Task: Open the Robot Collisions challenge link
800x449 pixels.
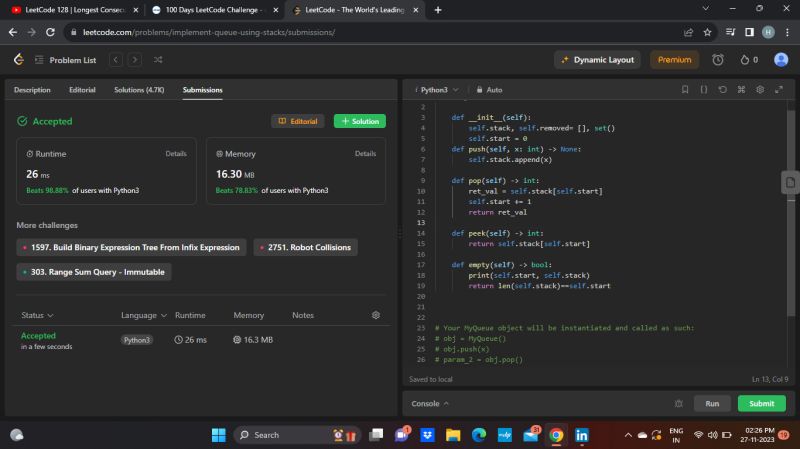Action: coord(305,247)
